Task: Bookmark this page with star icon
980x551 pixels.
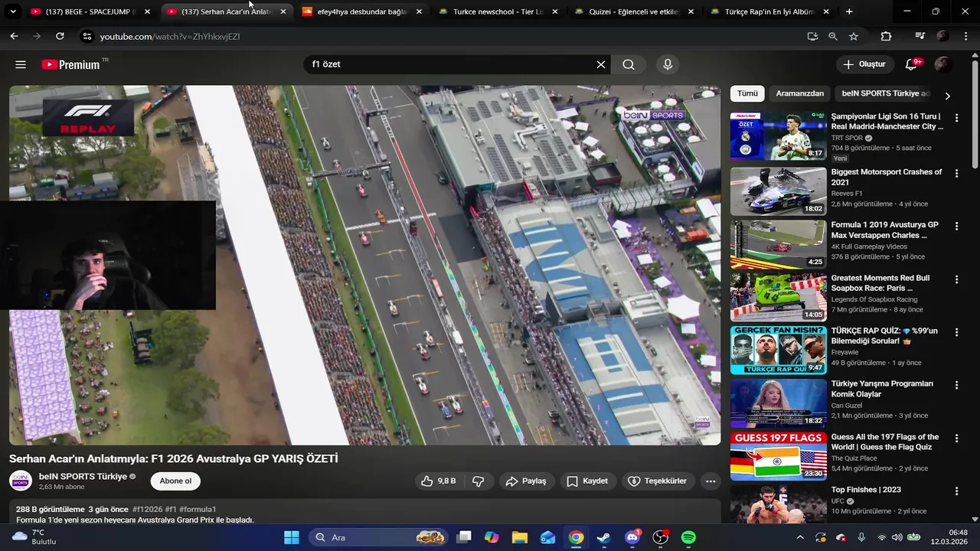Action: tap(854, 36)
